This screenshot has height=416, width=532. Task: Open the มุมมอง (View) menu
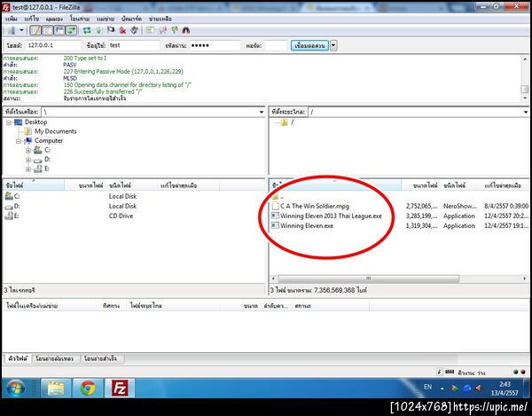coord(54,19)
